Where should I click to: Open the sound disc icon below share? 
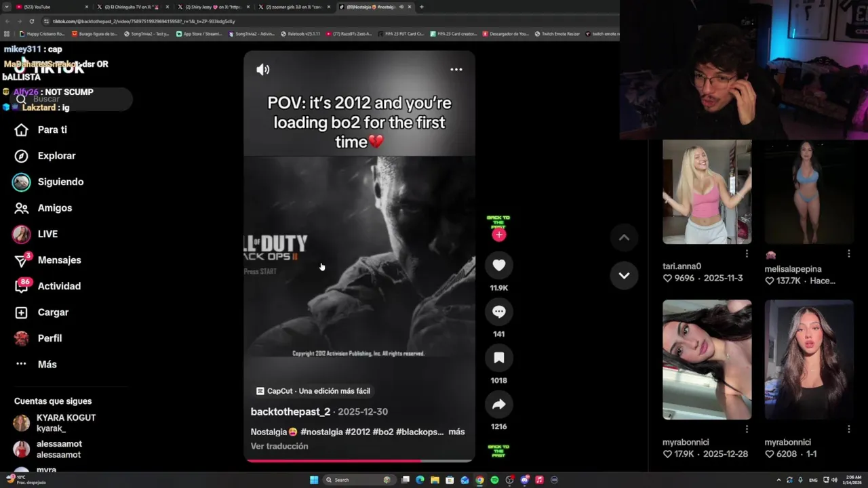point(498,451)
